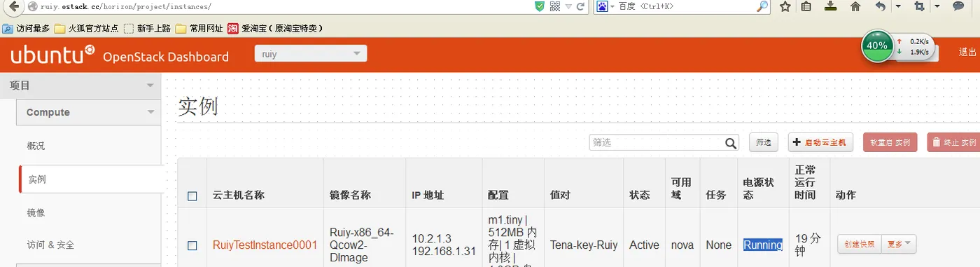The width and height of the screenshot is (980, 267).
Task: Click the 镜像名称 column header
Action: pyautogui.click(x=350, y=195)
